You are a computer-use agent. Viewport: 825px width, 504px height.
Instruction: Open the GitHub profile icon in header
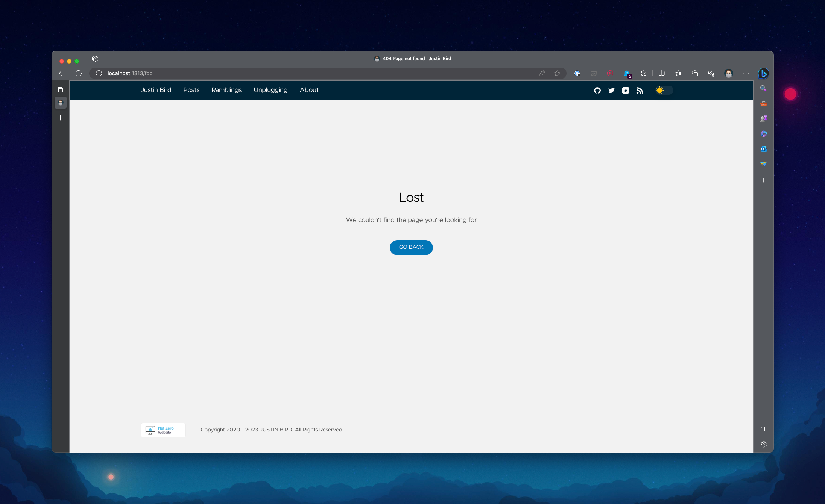point(597,90)
